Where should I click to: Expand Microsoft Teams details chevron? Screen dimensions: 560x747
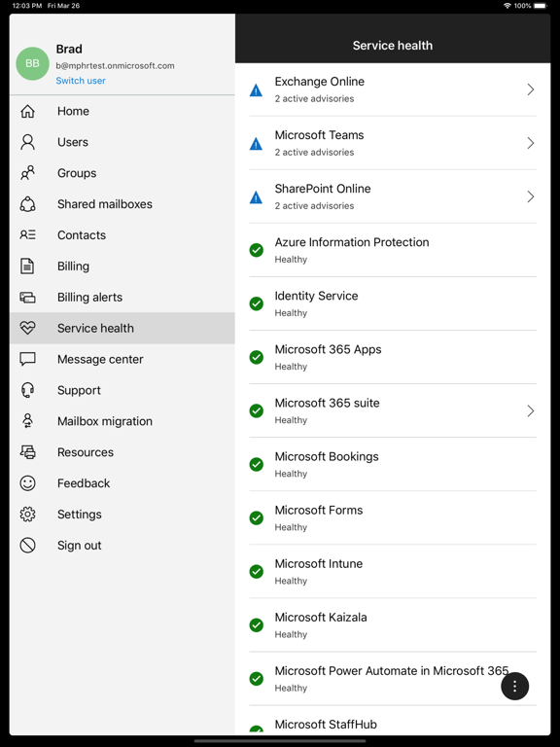pos(531,143)
